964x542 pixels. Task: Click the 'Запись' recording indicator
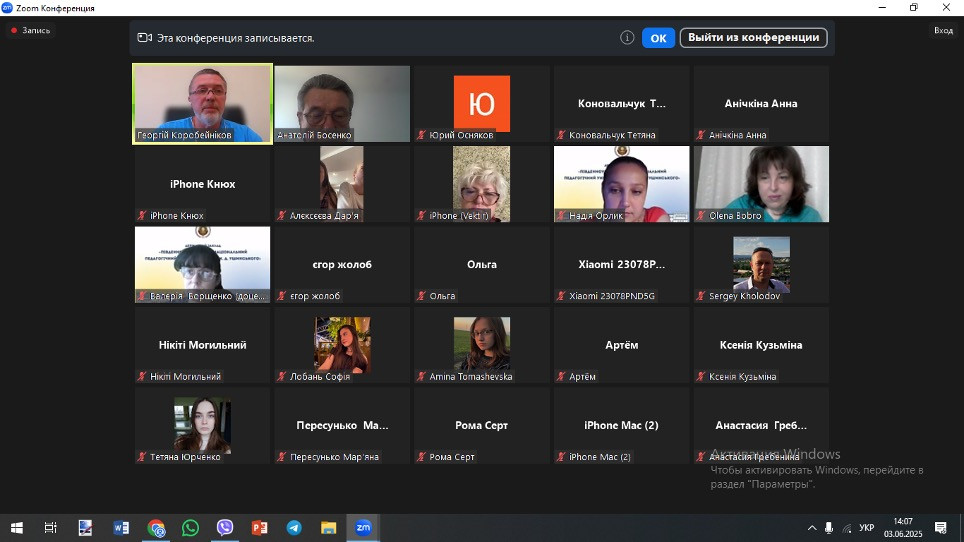tap(30, 31)
